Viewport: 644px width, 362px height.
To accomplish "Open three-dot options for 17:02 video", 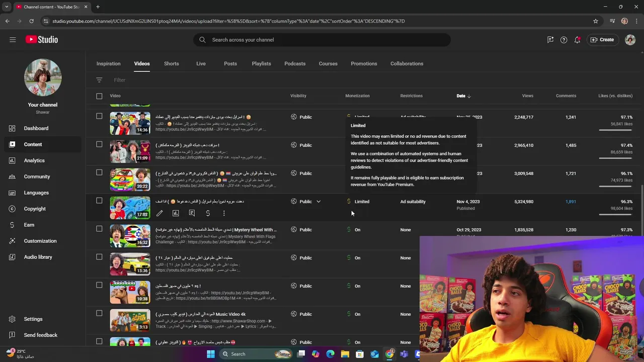I will coord(224,213).
